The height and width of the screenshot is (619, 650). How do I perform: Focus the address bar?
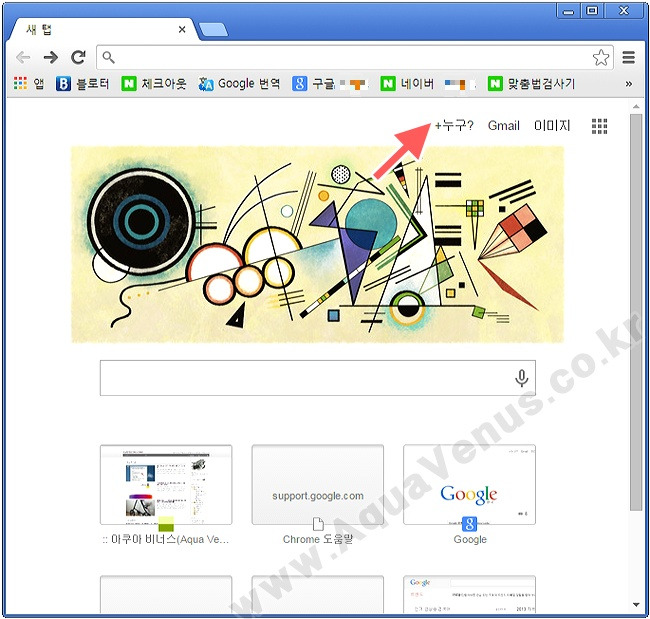tap(352, 57)
